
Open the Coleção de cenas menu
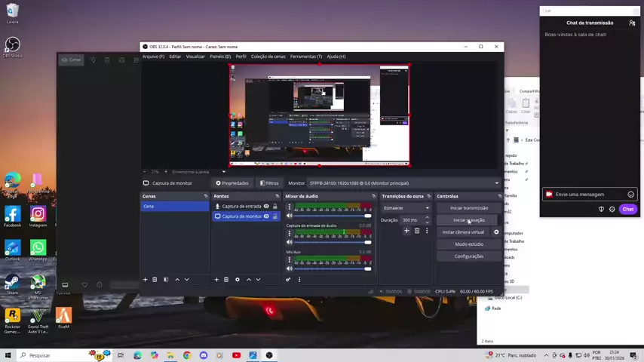[268, 57]
